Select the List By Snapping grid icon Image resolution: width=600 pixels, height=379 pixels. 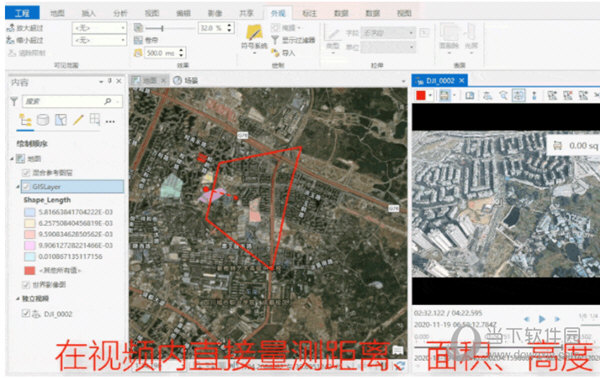(95, 120)
